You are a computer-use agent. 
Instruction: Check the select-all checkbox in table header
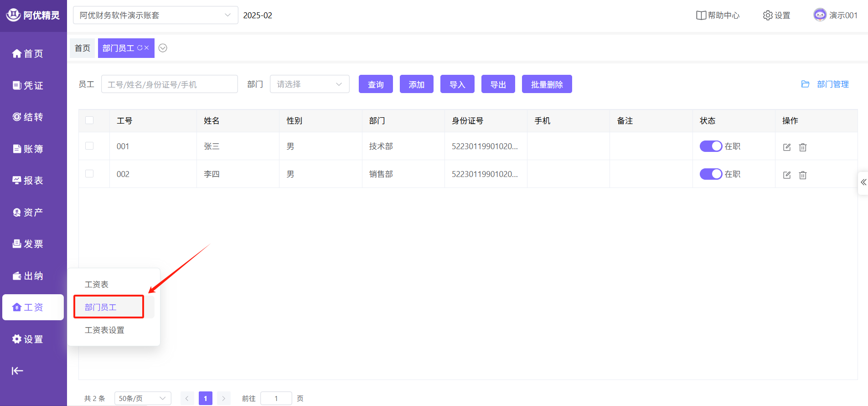point(89,120)
